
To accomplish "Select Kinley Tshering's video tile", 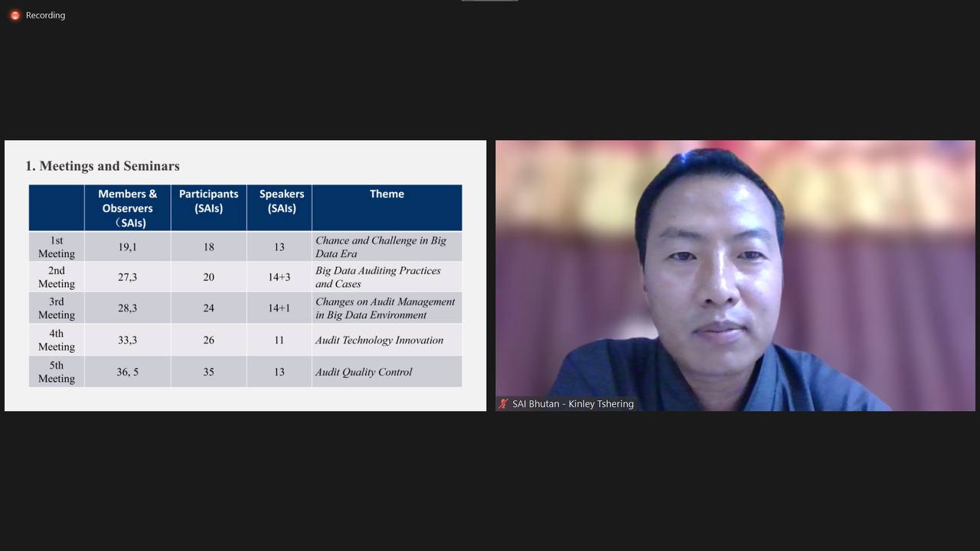I will (x=735, y=275).
